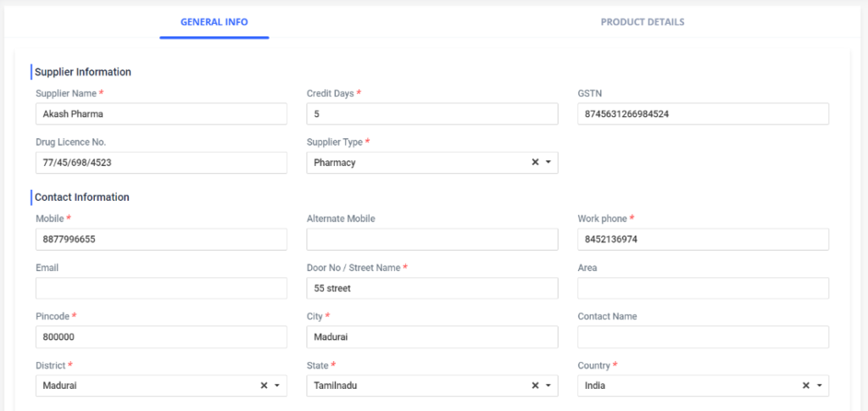Viewport: 868px width, 411px height.
Task: Click the GSTN input field
Action: tap(703, 114)
